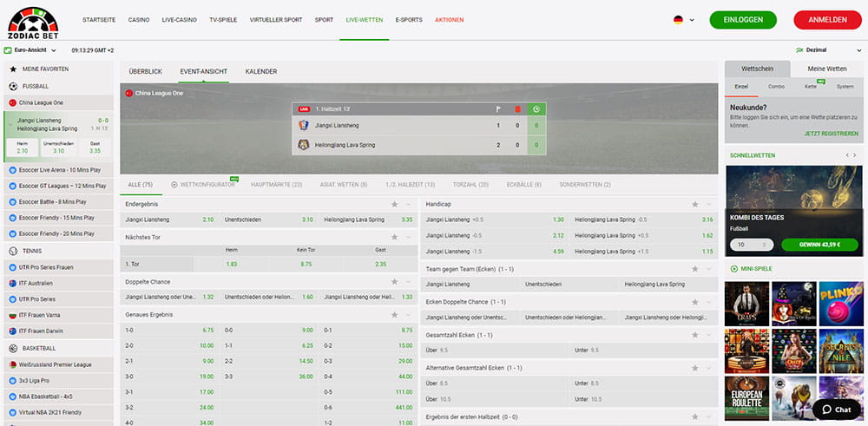
Task: Select the EVENT-ANSICHT tab
Action: coord(204,71)
